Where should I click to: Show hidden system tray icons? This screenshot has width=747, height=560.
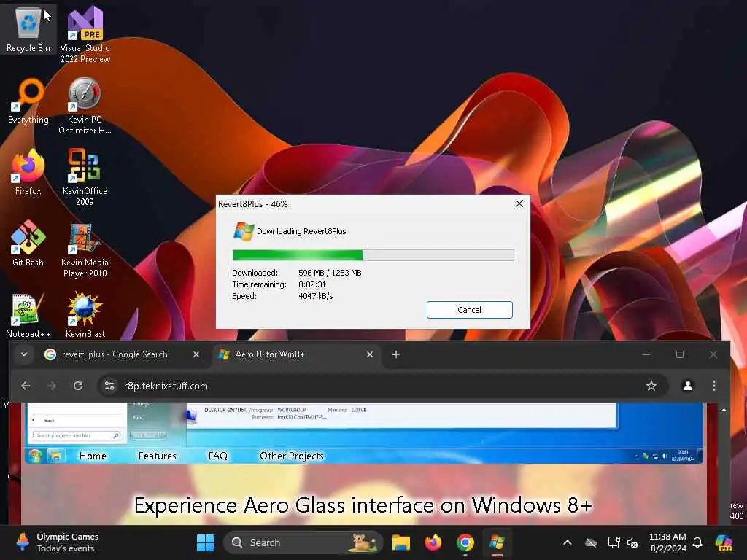(x=568, y=542)
